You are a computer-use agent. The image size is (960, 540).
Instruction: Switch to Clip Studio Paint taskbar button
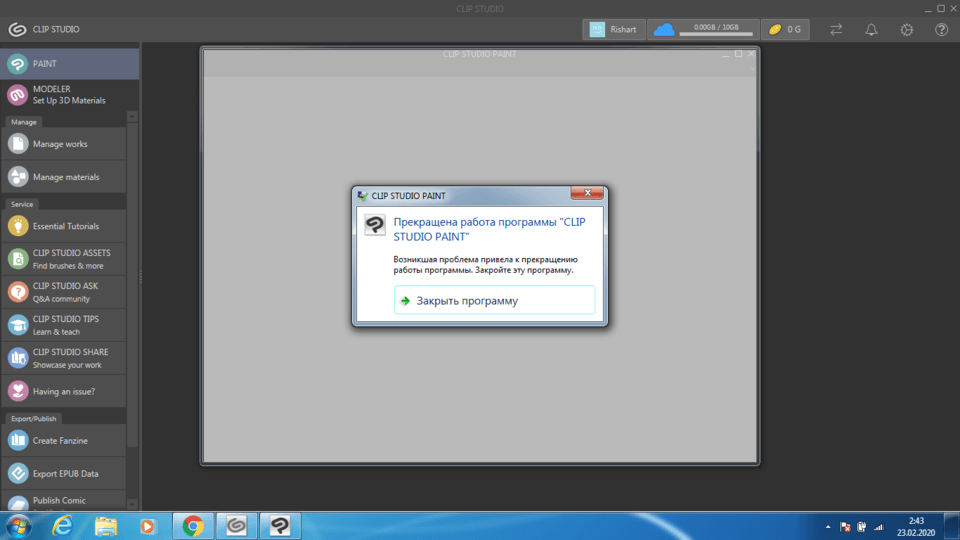pyautogui.click(x=280, y=526)
